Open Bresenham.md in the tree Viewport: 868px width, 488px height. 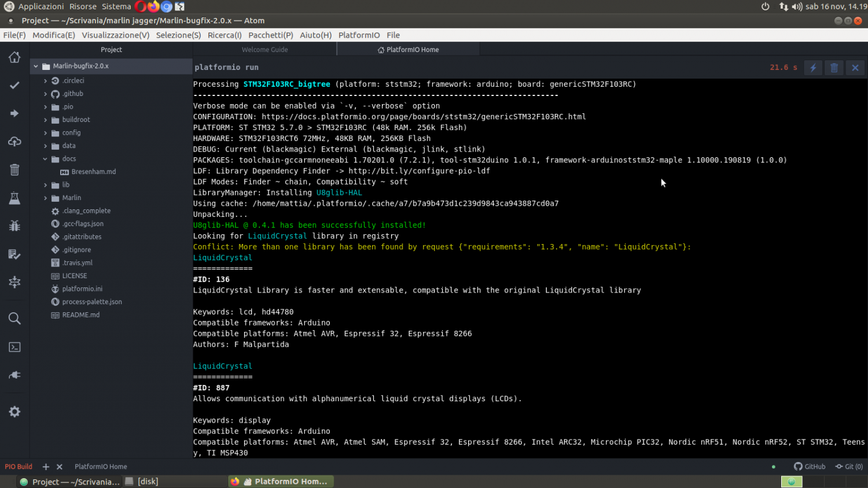(94, 172)
